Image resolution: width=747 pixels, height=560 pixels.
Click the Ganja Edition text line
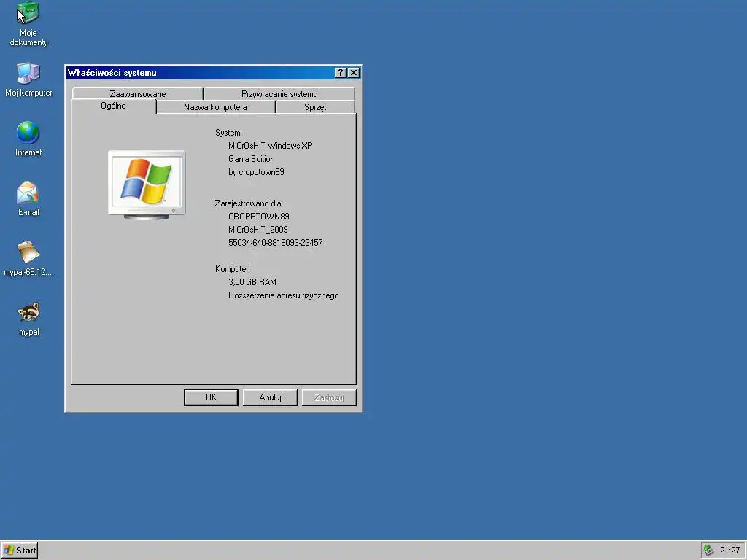[252, 159]
